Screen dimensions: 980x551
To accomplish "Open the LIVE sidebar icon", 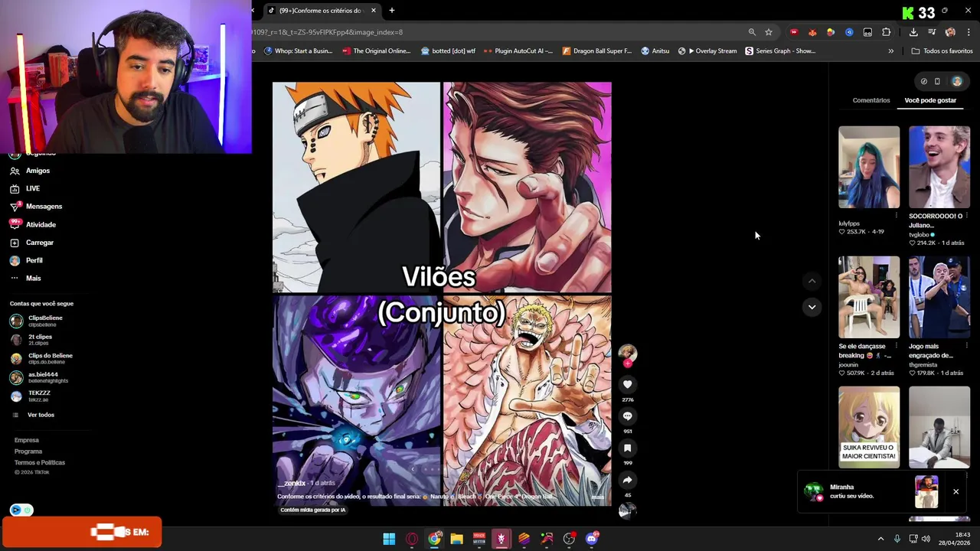I will click(x=15, y=188).
